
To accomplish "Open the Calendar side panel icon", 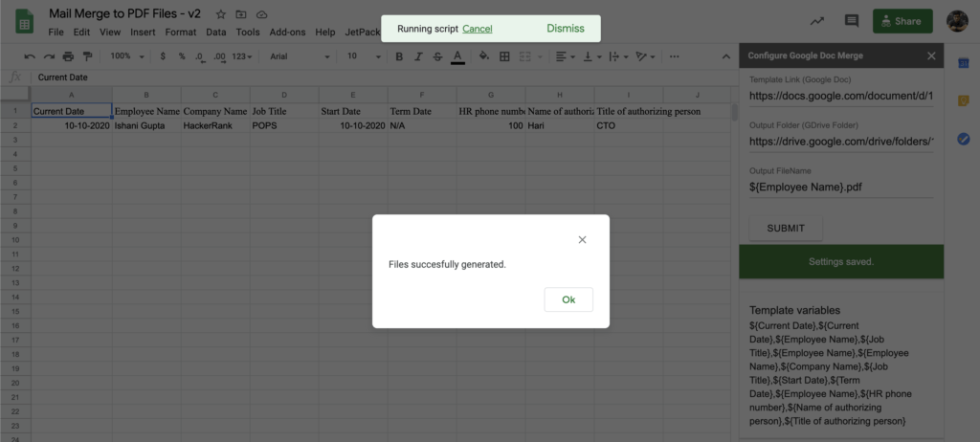I will 963,62.
